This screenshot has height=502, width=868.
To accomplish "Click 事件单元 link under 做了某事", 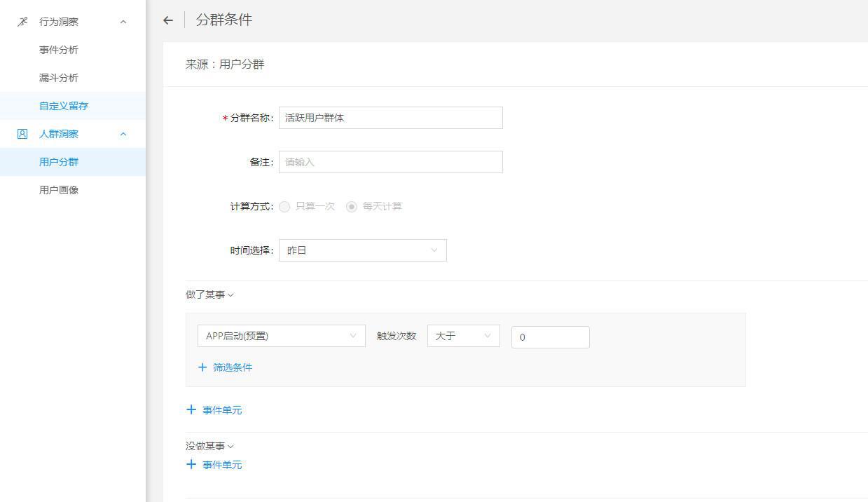I will click(x=222, y=410).
